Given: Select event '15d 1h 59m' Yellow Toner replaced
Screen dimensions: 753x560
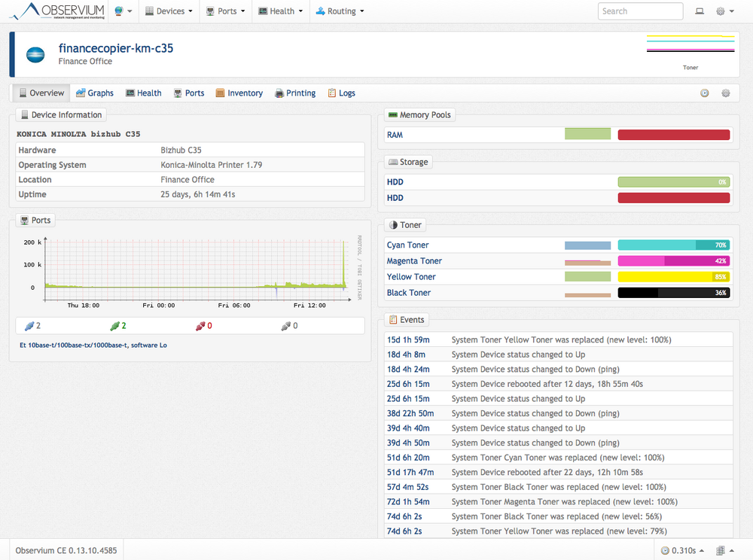Looking at the screenshot, I should click(x=559, y=339).
